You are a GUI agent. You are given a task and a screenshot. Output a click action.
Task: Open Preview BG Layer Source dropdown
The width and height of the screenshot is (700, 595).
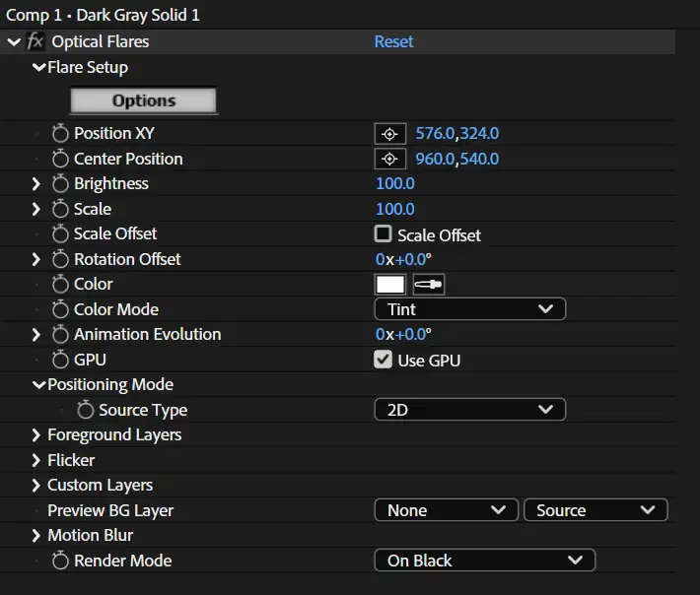click(x=595, y=510)
